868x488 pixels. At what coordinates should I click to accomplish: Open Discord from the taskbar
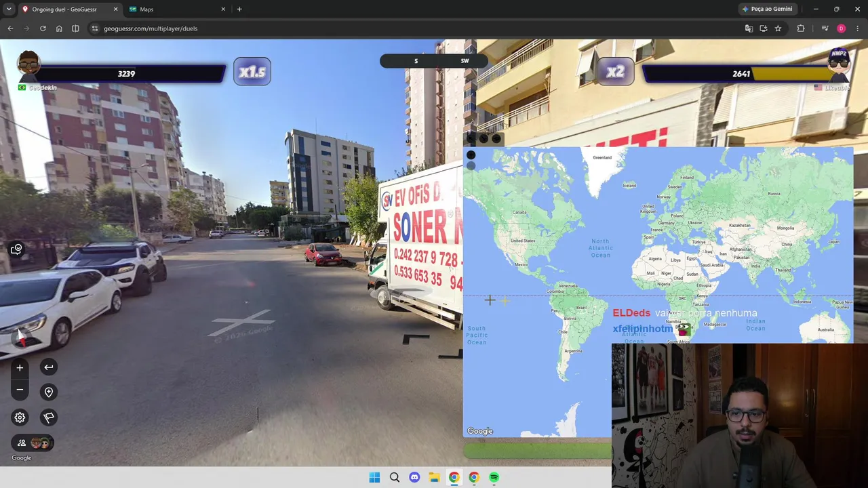coord(414,477)
